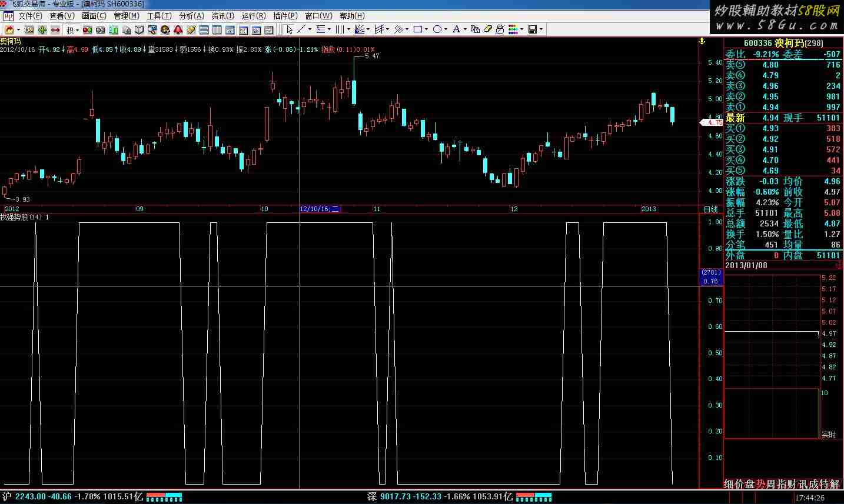The height and width of the screenshot is (504, 844).
Task: Select the horizontal split window layout icon
Action: (x=204, y=29)
